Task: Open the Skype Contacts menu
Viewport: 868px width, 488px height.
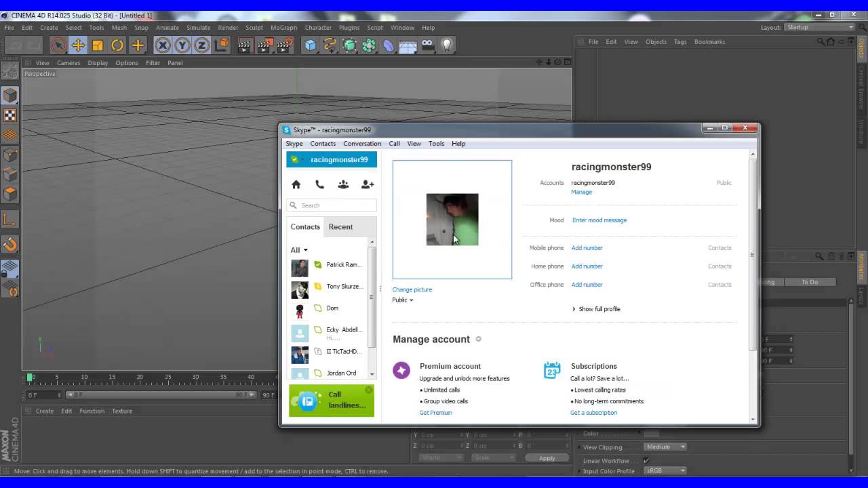Action: pos(323,144)
